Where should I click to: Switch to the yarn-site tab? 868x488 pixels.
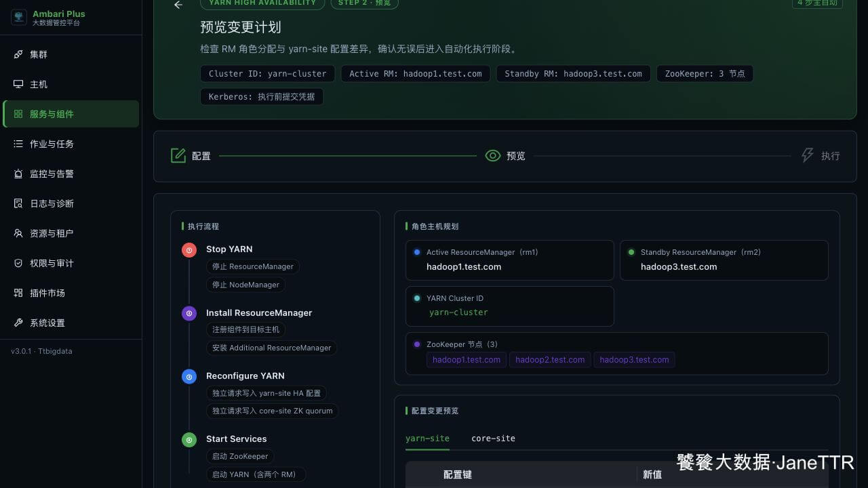427,439
